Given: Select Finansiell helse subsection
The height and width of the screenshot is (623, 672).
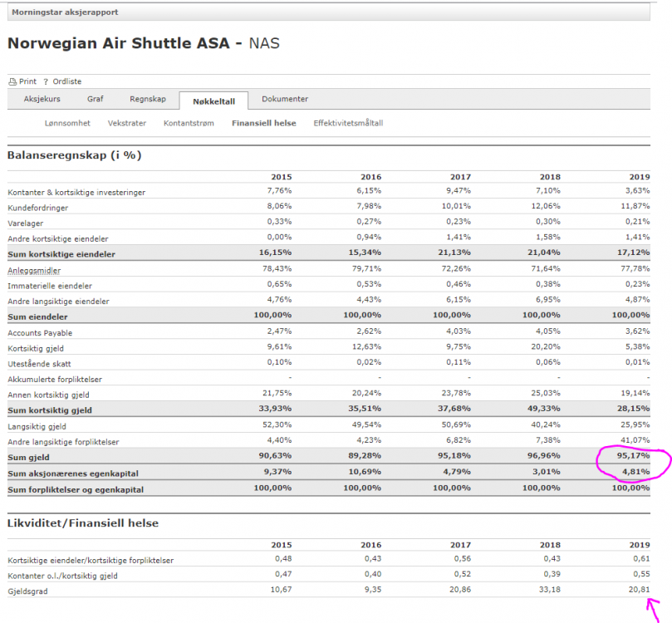Looking at the screenshot, I should (x=264, y=124).
